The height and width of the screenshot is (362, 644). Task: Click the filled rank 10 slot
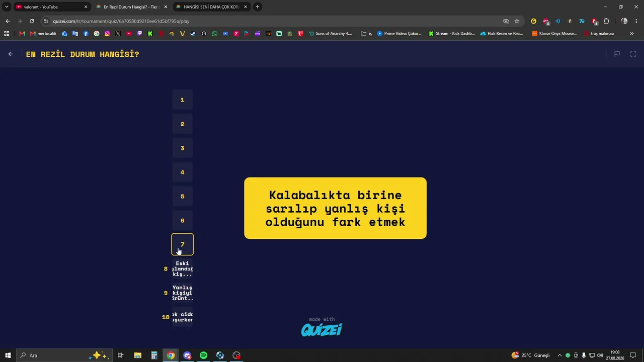tap(183, 317)
